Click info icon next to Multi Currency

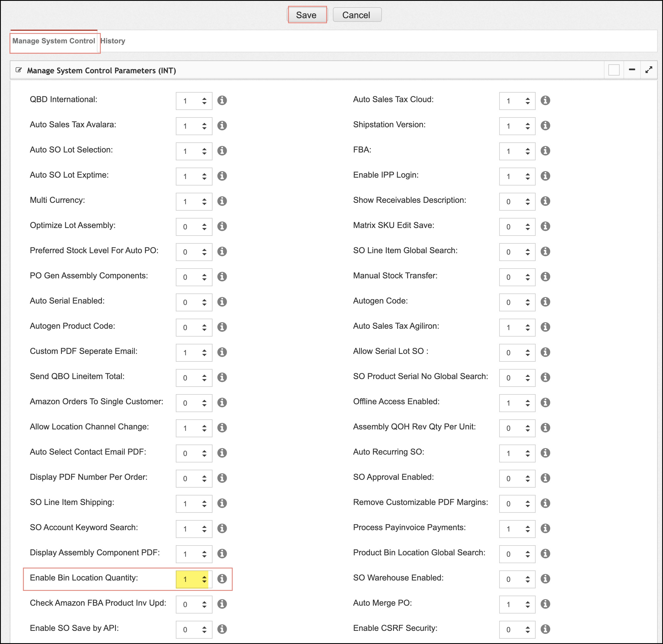[x=222, y=201]
